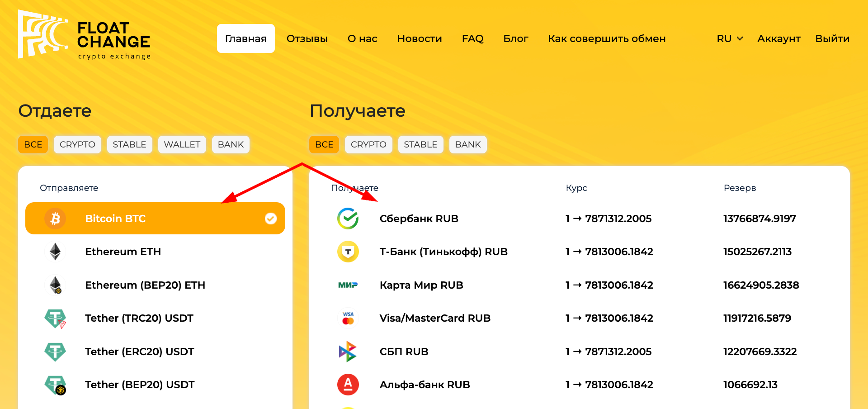Image resolution: width=868 pixels, height=409 pixels.
Task: Click СБП reserve 12207669.3322
Action: click(x=760, y=352)
